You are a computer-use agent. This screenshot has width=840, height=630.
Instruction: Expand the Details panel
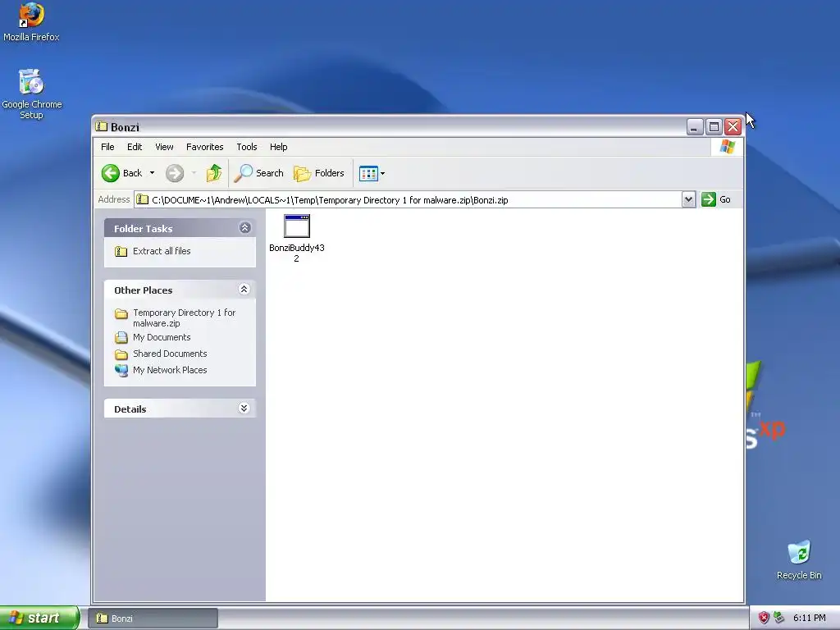[x=244, y=409]
